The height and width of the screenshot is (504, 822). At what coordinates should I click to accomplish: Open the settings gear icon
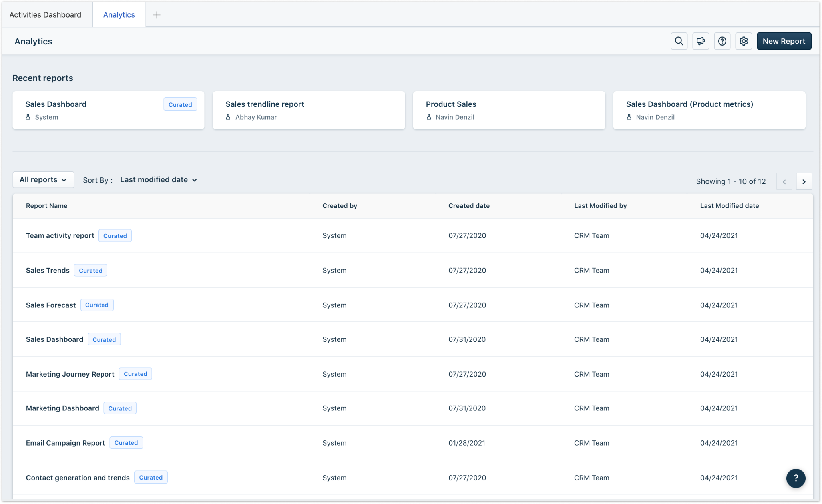[743, 41]
